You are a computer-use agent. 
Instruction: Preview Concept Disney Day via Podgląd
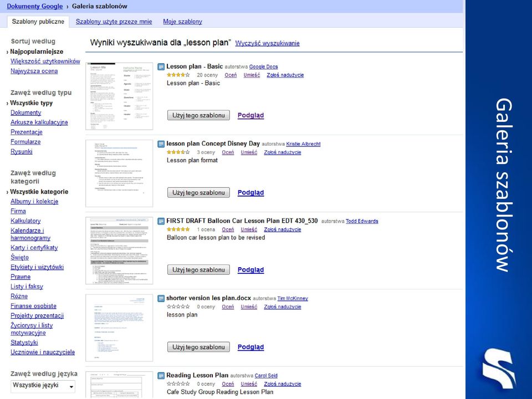coord(250,193)
